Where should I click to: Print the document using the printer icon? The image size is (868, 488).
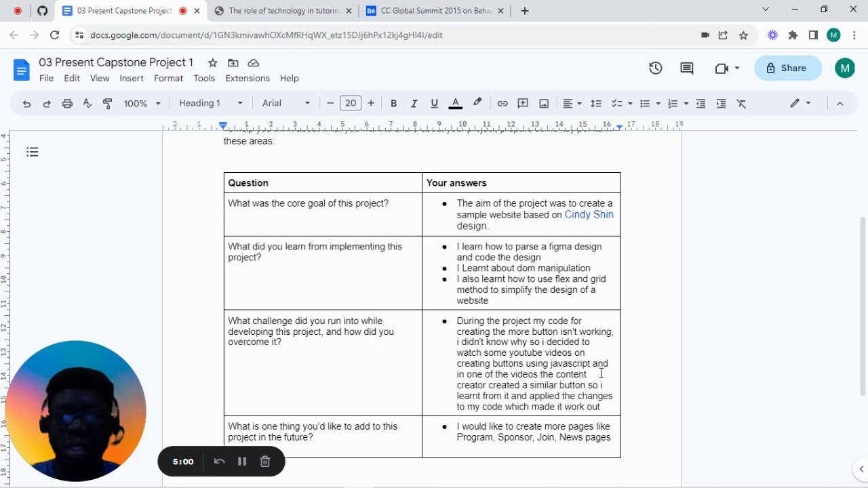point(67,104)
